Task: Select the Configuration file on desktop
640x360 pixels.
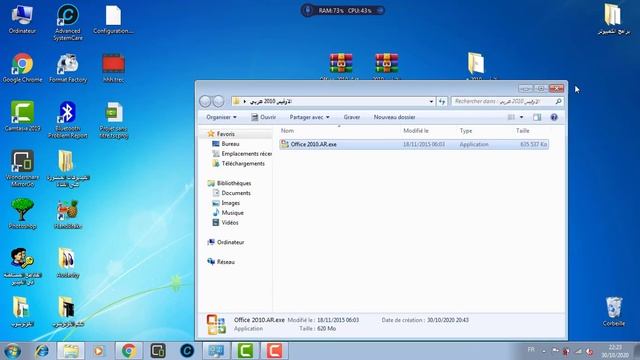Action: pos(113,20)
